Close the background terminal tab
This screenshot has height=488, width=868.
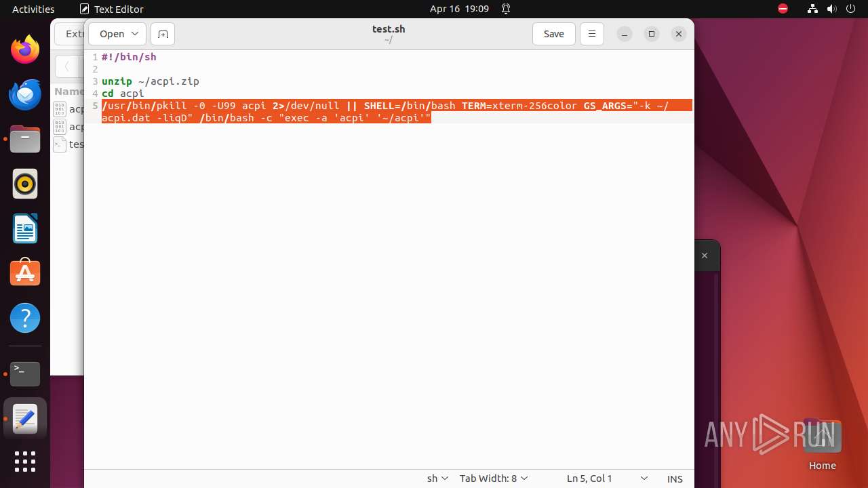tap(705, 256)
